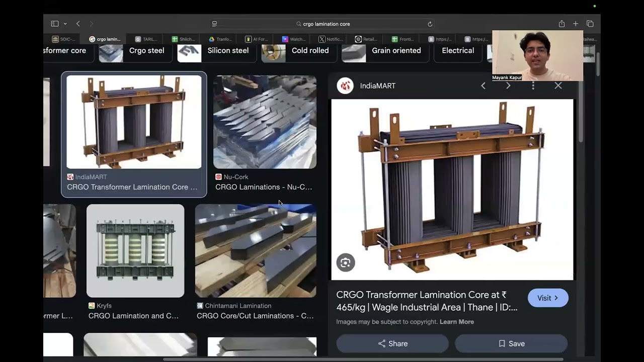Go back to the previous page

click(78, 24)
